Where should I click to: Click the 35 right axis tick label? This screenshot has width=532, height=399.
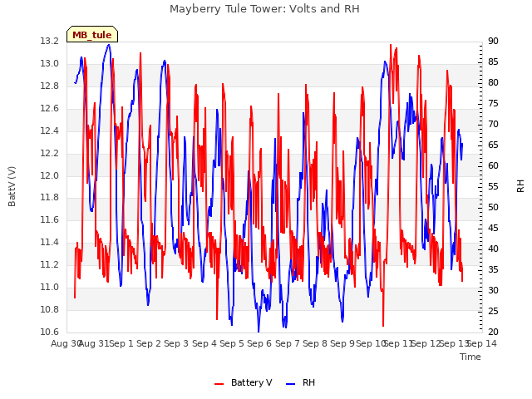click(493, 269)
